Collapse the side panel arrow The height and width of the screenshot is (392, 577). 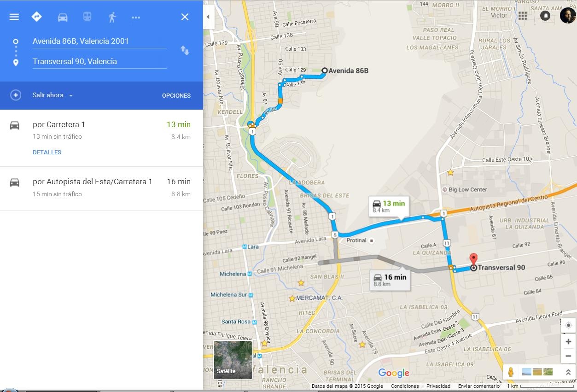[208, 17]
